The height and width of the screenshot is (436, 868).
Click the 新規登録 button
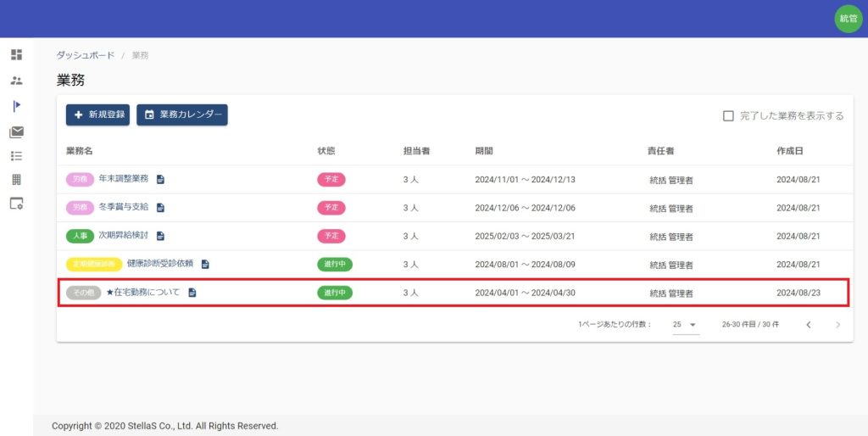98,115
